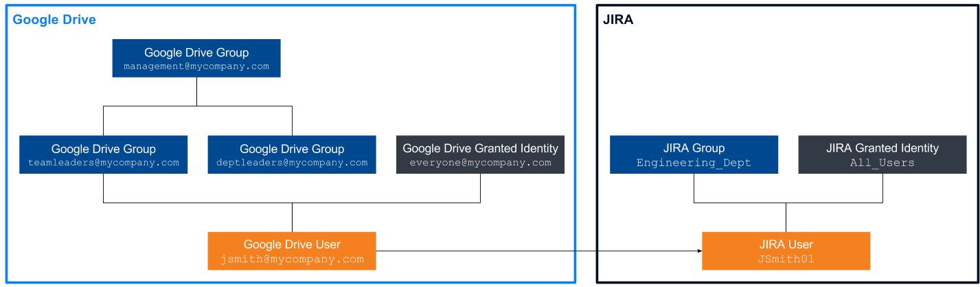980x287 pixels.
Task: Select the deptleaders@mycompany.com group box
Action: pos(292,154)
